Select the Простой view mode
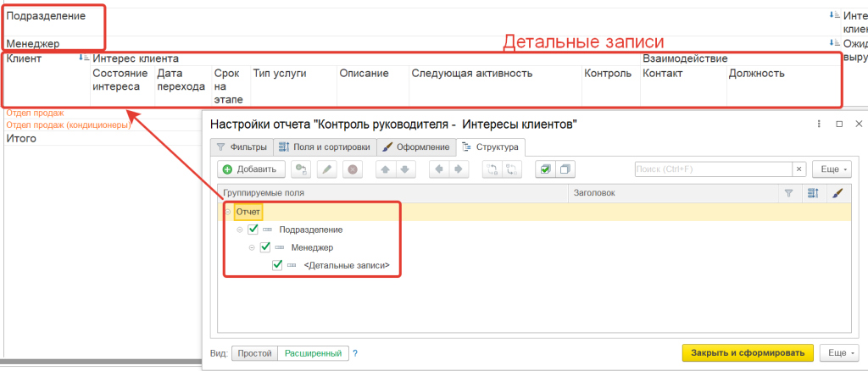 click(x=255, y=353)
